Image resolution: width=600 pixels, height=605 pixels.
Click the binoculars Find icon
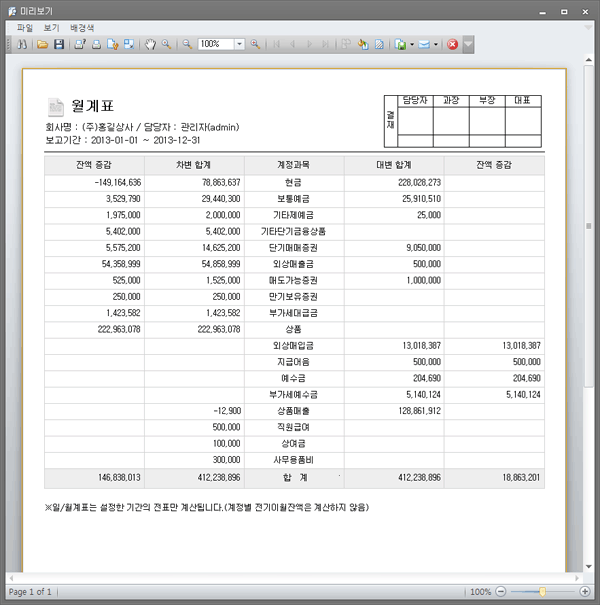click(x=22, y=45)
